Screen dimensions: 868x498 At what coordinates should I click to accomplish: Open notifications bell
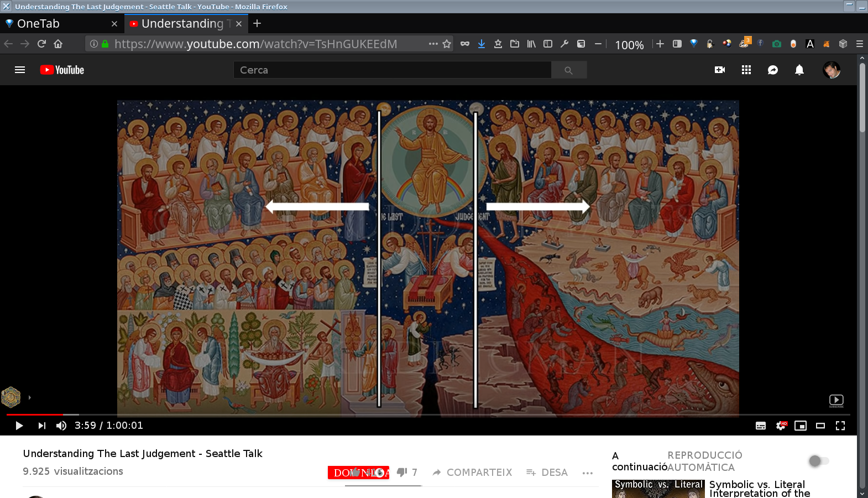tap(799, 70)
